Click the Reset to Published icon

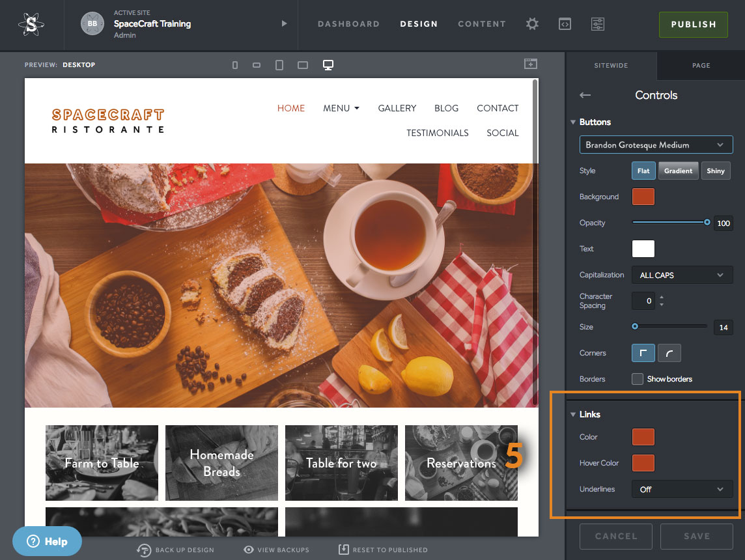(x=343, y=550)
